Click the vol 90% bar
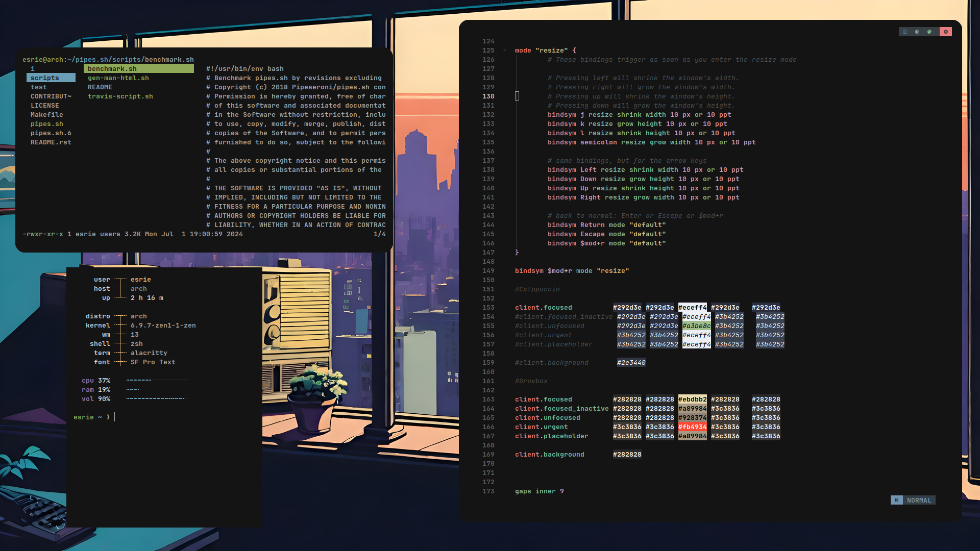This screenshot has width=980, height=551. point(156,398)
